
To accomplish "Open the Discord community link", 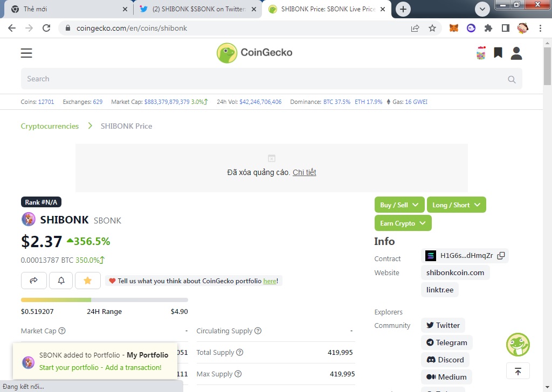I will click(445, 360).
